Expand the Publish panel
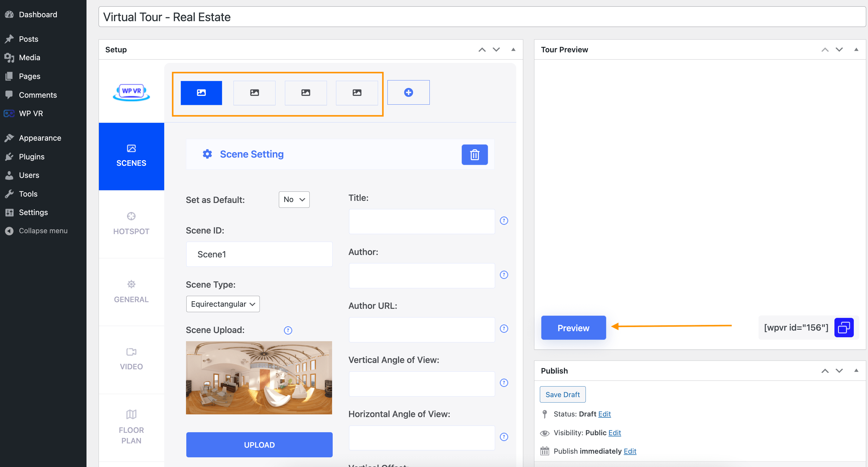The height and width of the screenshot is (467, 868). point(856,370)
